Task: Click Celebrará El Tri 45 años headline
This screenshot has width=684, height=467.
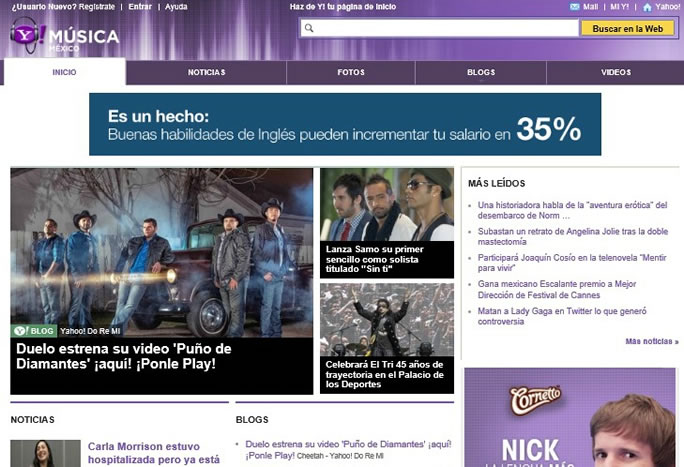Action: click(384, 374)
